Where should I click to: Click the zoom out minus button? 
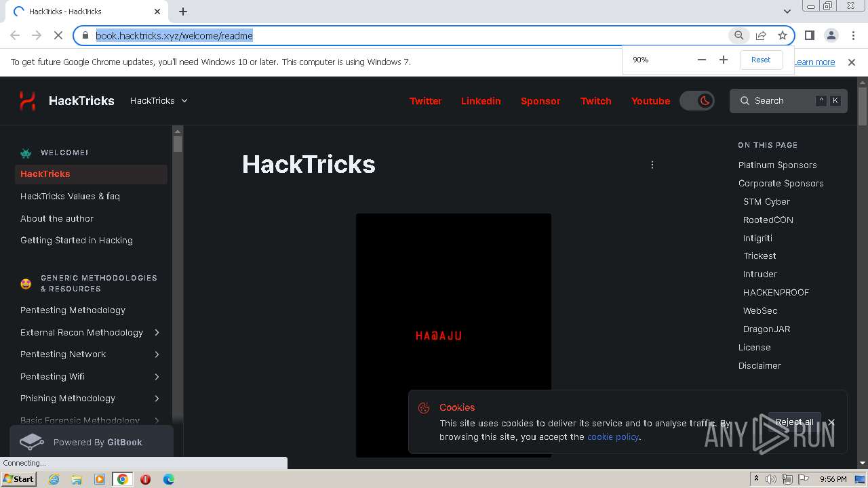point(702,60)
